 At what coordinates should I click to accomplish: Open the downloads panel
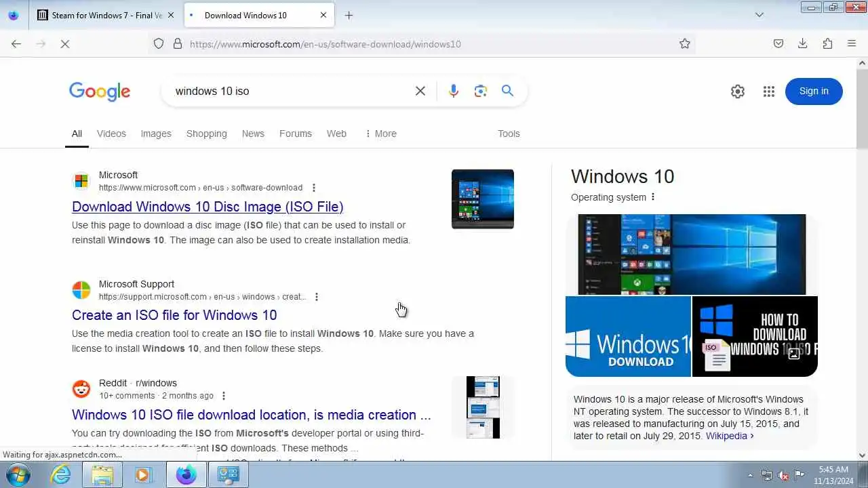click(x=802, y=43)
